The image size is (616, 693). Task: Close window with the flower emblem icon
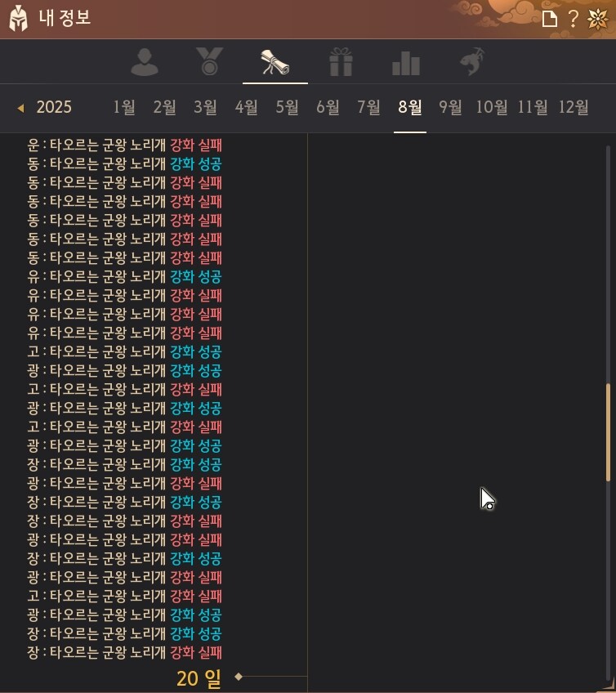pos(597,19)
